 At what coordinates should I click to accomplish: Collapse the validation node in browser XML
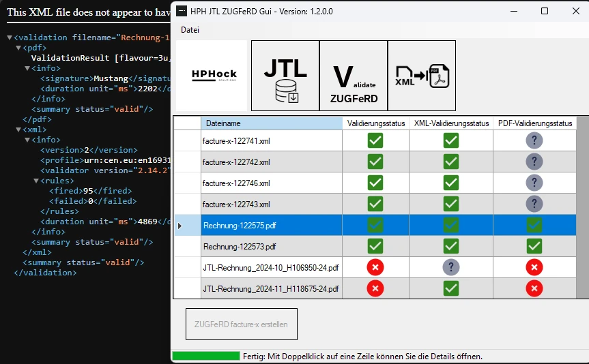[x=10, y=37]
